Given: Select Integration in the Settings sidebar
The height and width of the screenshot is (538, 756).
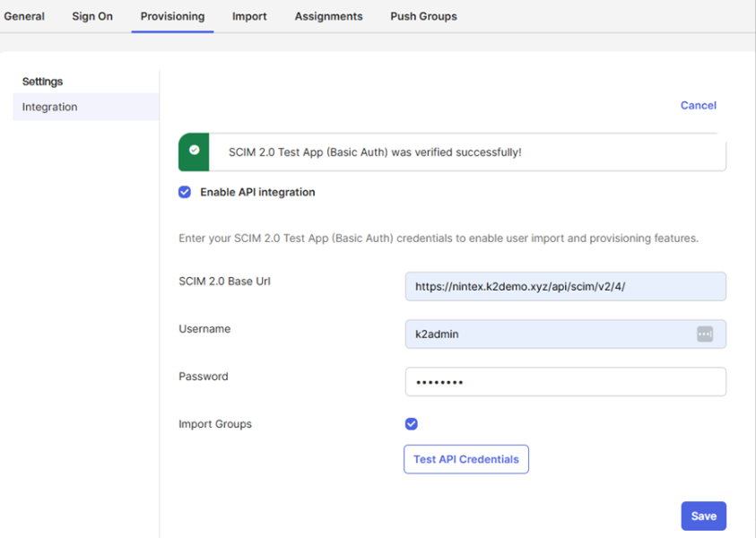Looking at the screenshot, I should (x=50, y=107).
